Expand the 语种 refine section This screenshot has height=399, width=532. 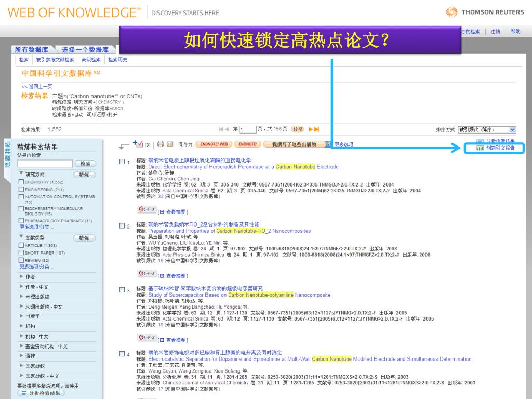click(x=21, y=355)
